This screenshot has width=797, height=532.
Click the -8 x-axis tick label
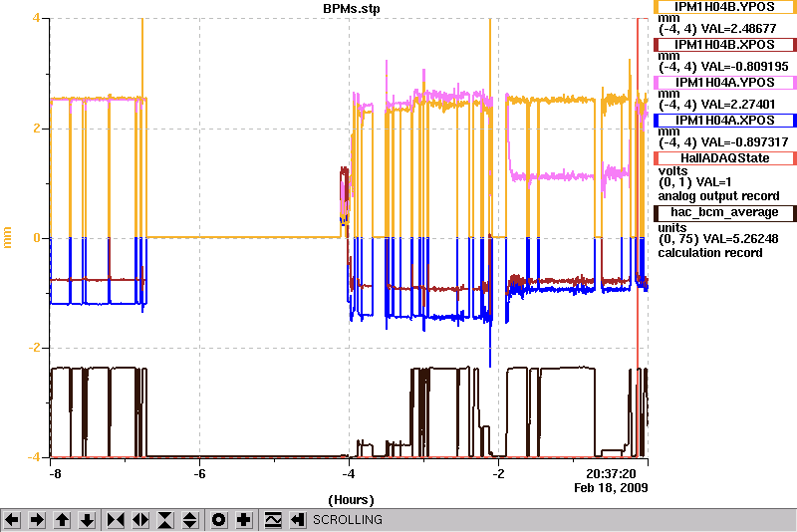pos(55,474)
